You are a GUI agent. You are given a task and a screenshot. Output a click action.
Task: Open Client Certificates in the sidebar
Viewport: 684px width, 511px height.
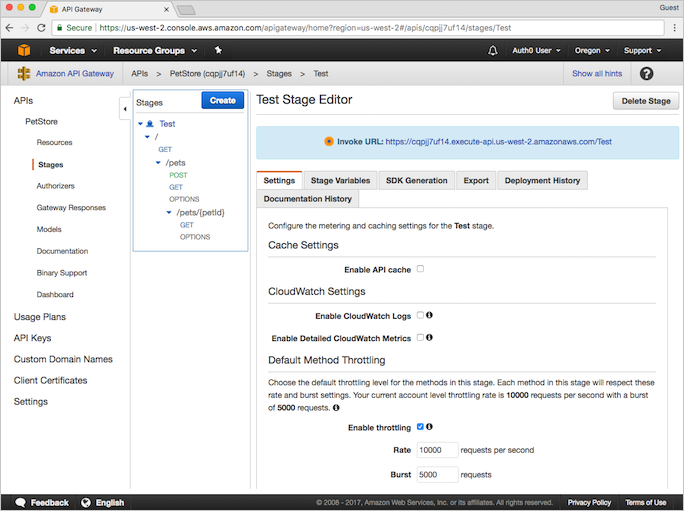coord(50,381)
